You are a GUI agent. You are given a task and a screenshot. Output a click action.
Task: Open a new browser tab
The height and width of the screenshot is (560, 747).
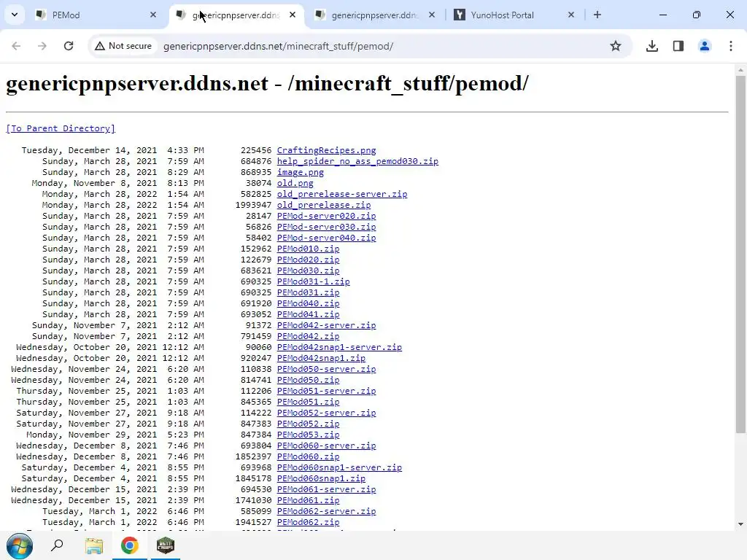[597, 15]
